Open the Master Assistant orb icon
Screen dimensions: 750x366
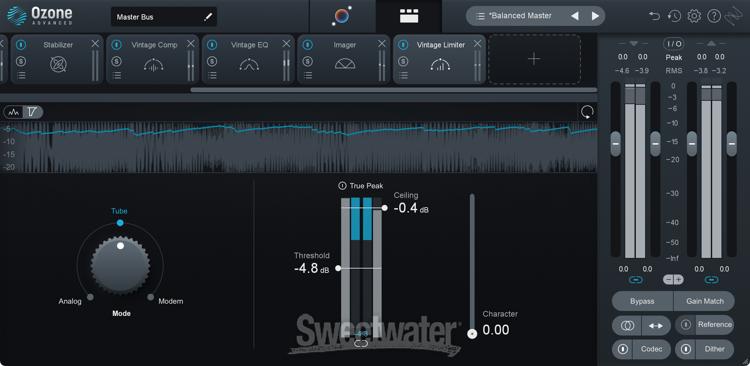coord(342,16)
